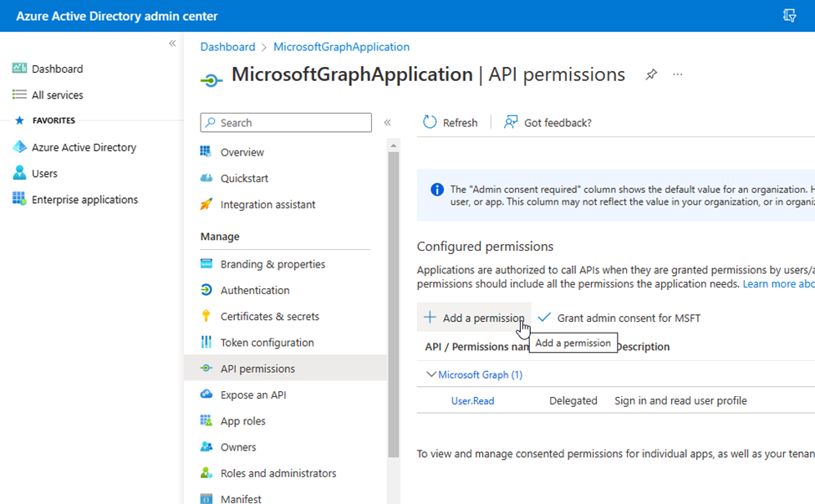Click the info icon in the banner
Viewport: 815px width, 504px height.
point(437,190)
